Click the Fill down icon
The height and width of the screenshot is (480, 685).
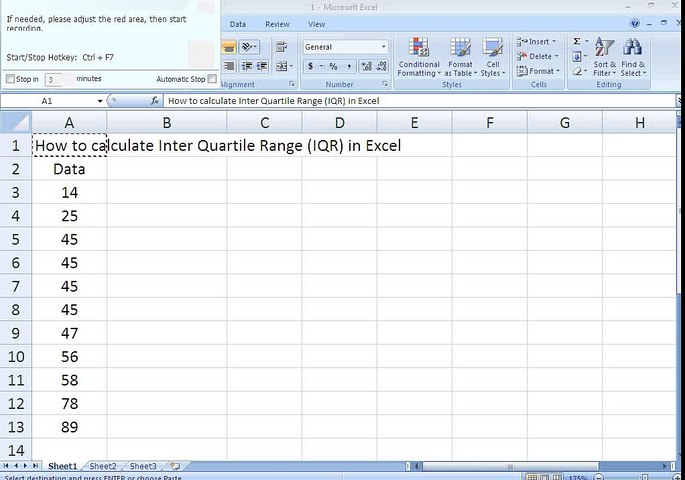coord(577,56)
